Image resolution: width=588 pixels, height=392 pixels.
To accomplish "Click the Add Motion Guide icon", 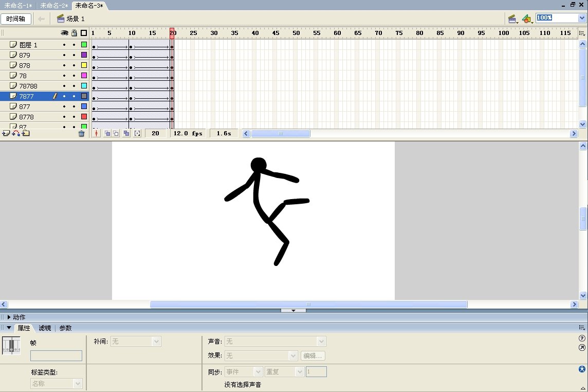I will point(15,133).
